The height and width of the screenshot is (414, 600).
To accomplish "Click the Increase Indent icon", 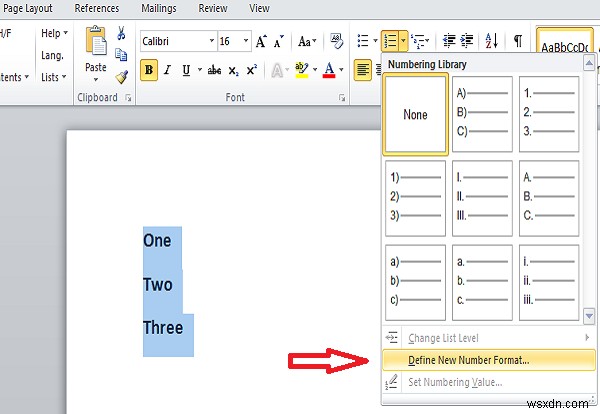I will pos(467,40).
